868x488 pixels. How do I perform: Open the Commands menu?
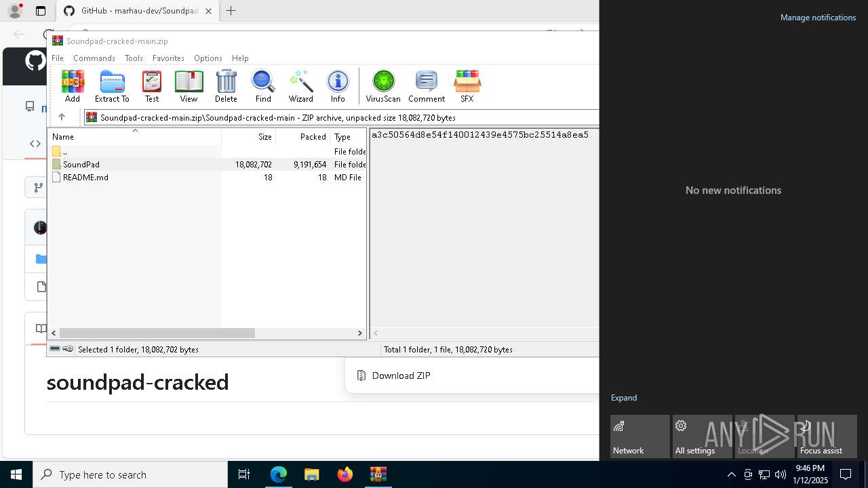click(94, 58)
